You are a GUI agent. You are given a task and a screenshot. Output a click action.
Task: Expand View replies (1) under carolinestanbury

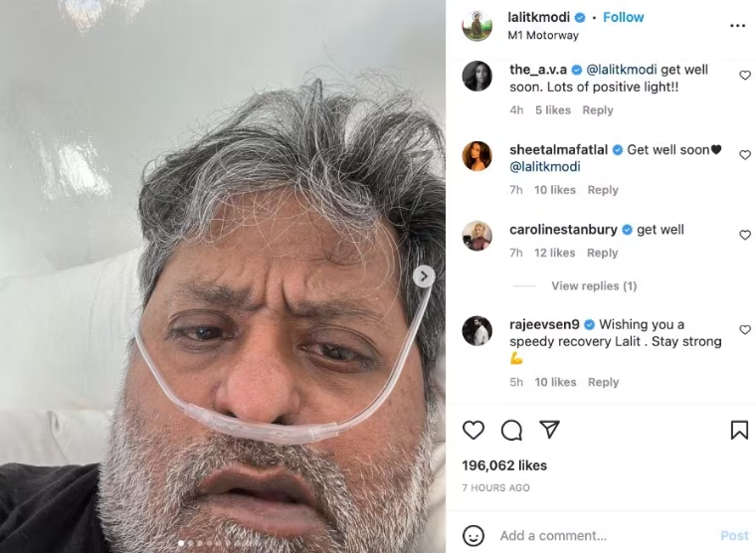594,285
